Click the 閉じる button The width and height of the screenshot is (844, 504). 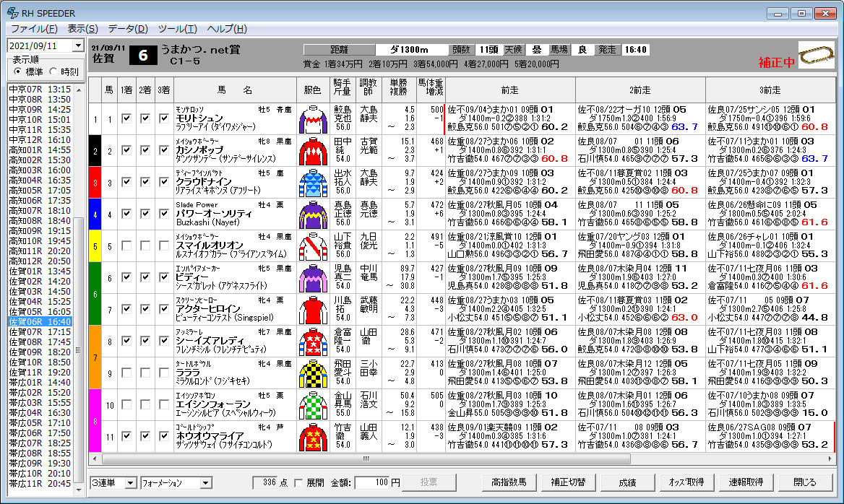pyautogui.click(x=805, y=482)
